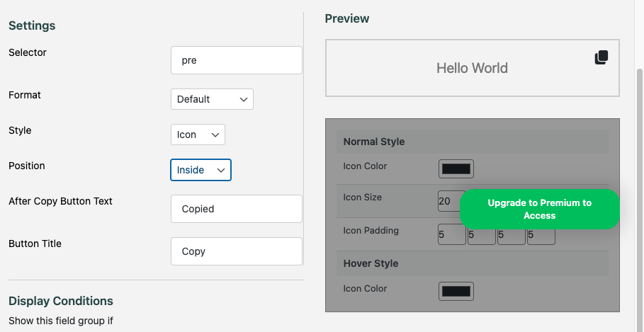Image resolution: width=644 pixels, height=332 pixels.
Task: Click the After Copy Button Text field
Action: click(x=237, y=209)
